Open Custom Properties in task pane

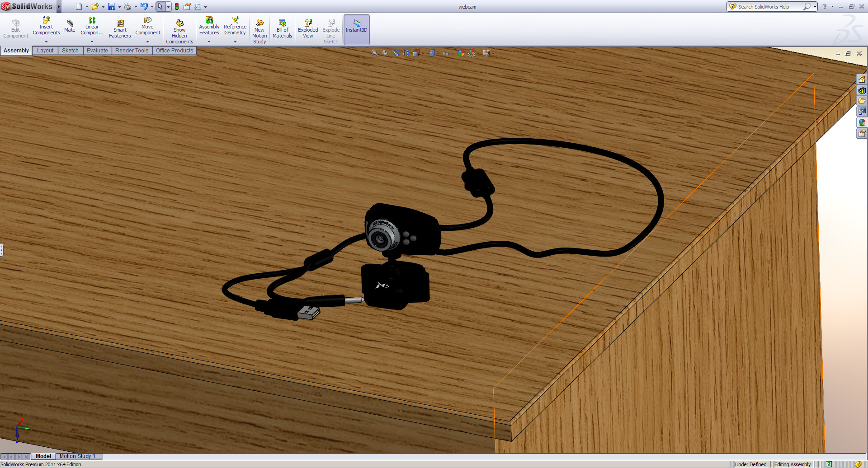862,133
